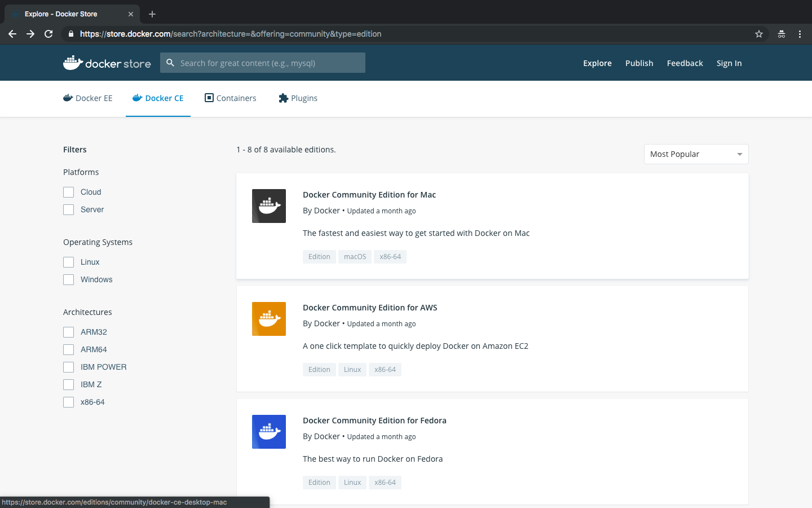Open a new browser tab
This screenshot has height=508, width=812.
point(152,14)
